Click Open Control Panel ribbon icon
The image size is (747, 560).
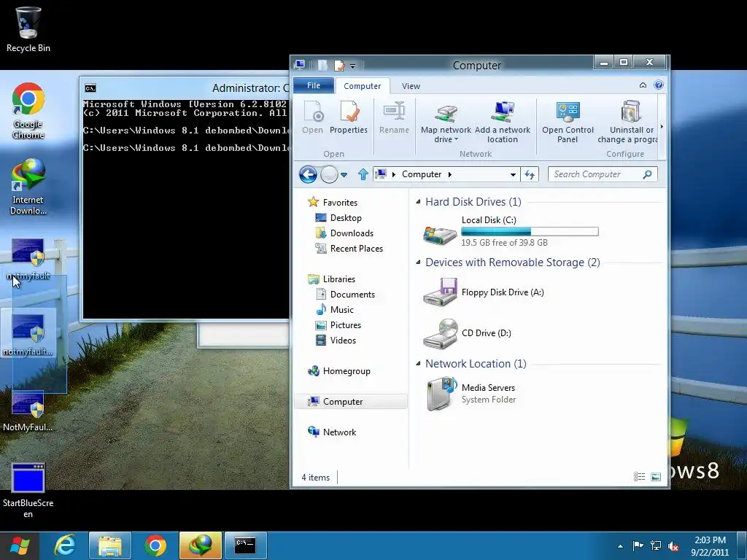click(568, 122)
